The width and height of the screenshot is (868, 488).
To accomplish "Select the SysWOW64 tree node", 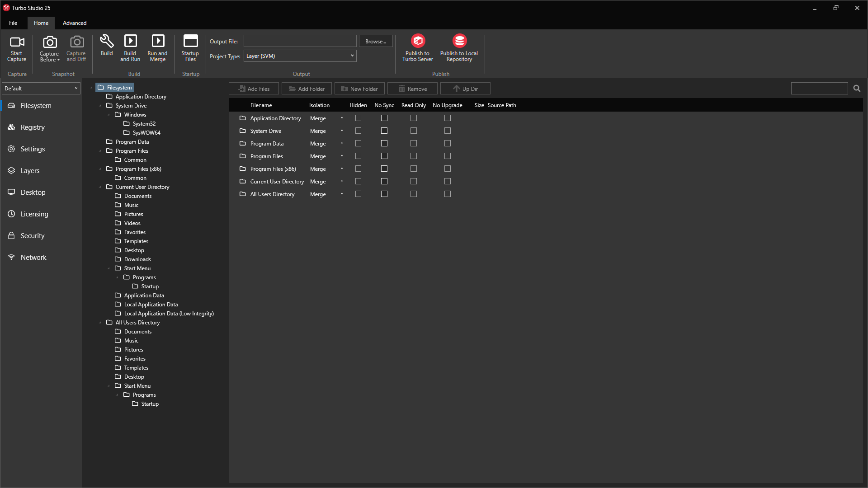I will [x=146, y=133].
